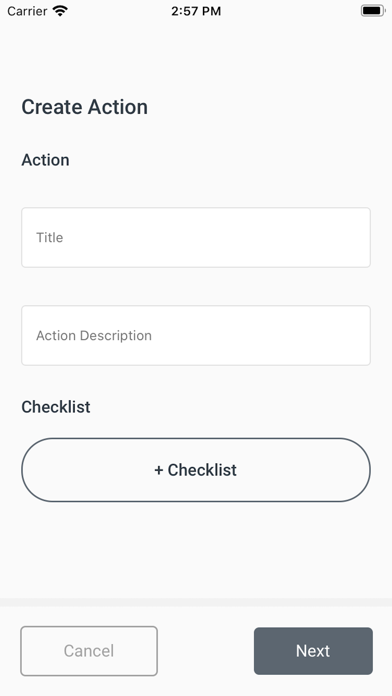
Task: Focus the Title input field
Action: (x=196, y=237)
